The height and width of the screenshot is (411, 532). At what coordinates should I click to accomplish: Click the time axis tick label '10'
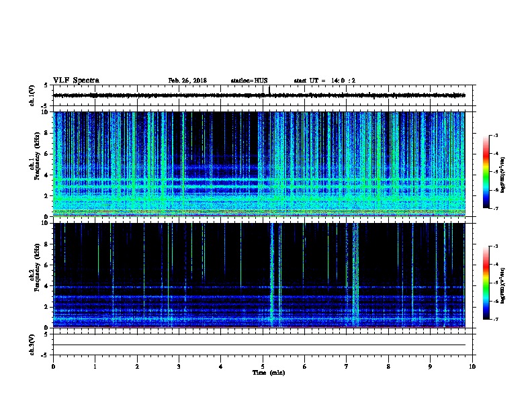[x=472, y=366]
